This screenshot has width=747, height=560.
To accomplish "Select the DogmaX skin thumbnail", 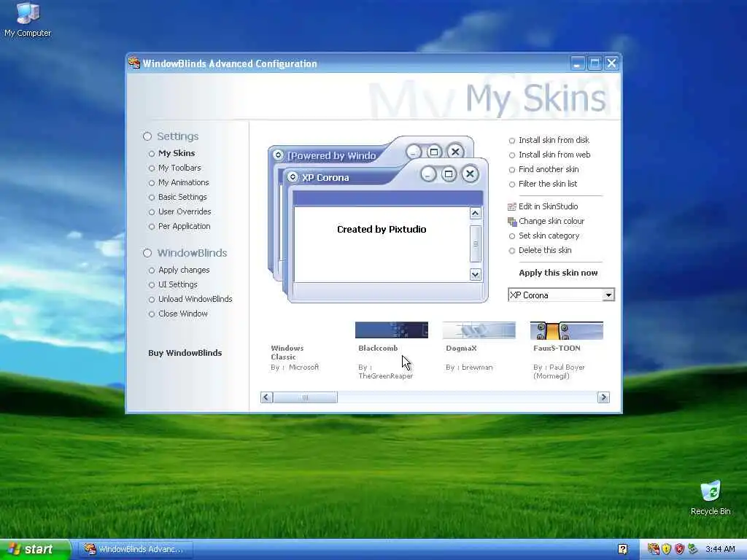I will [479, 330].
